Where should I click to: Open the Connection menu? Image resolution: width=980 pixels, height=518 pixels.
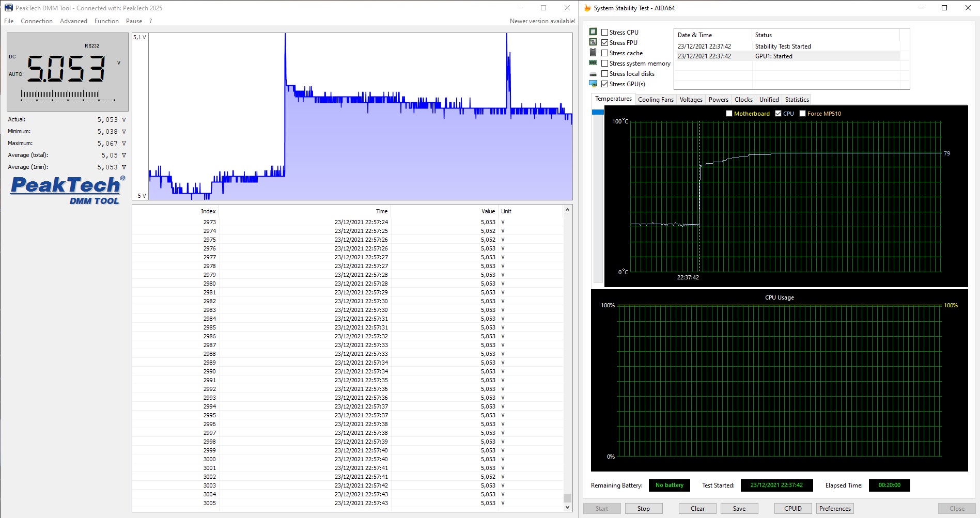point(37,21)
